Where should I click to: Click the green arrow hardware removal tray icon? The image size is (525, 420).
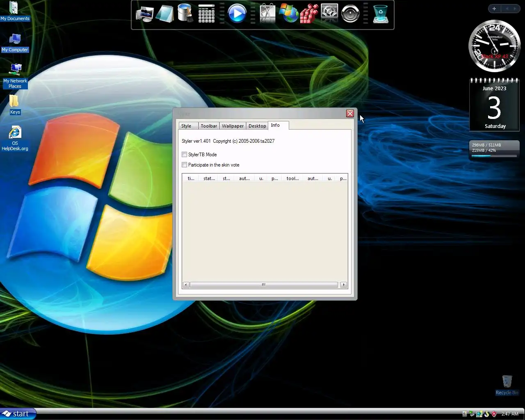(472, 414)
